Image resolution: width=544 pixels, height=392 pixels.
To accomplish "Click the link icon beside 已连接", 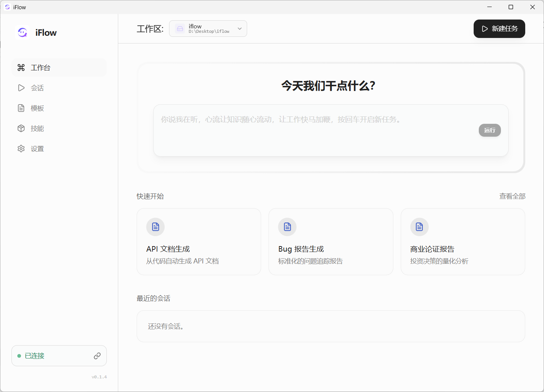I will pos(97,356).
